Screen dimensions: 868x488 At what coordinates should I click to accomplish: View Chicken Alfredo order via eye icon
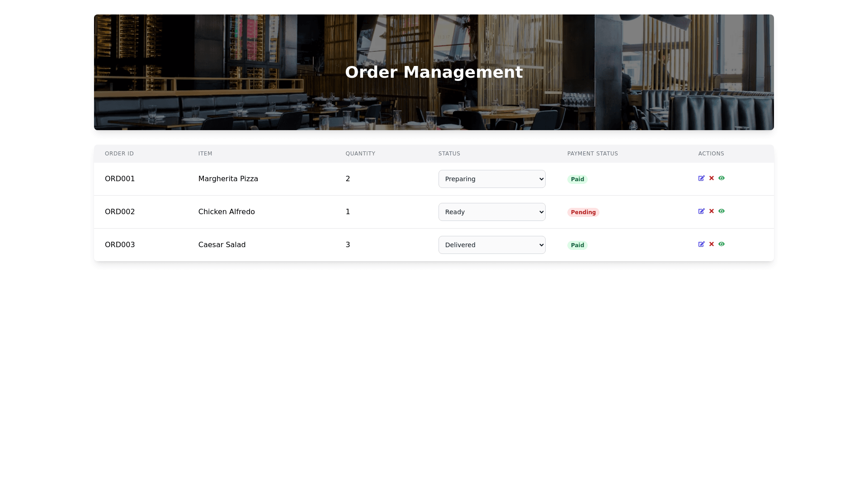point(722,211)
